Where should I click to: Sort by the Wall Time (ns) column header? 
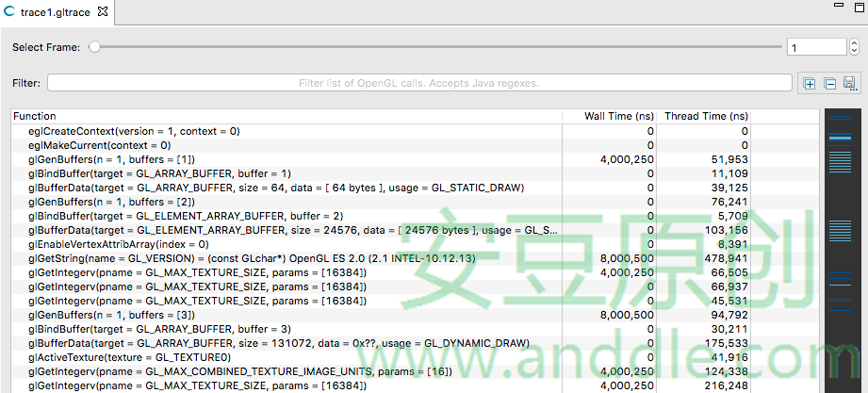(609, 116)
